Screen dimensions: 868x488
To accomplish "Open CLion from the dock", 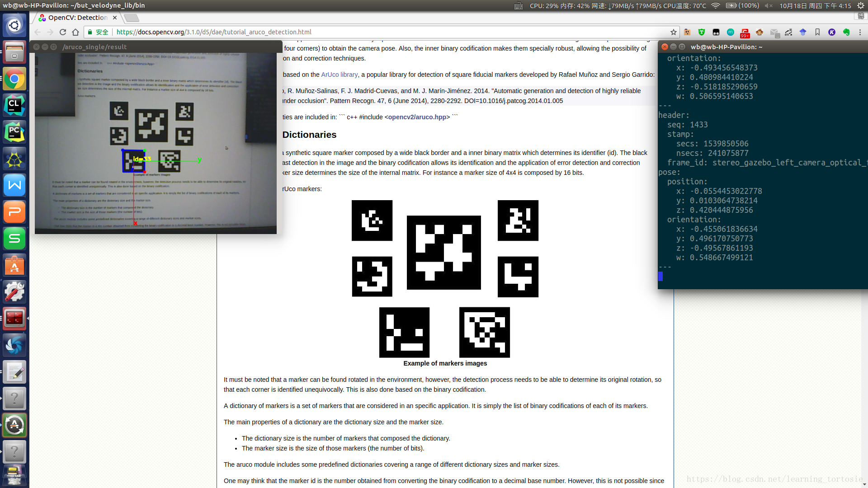I will (14, 105).
